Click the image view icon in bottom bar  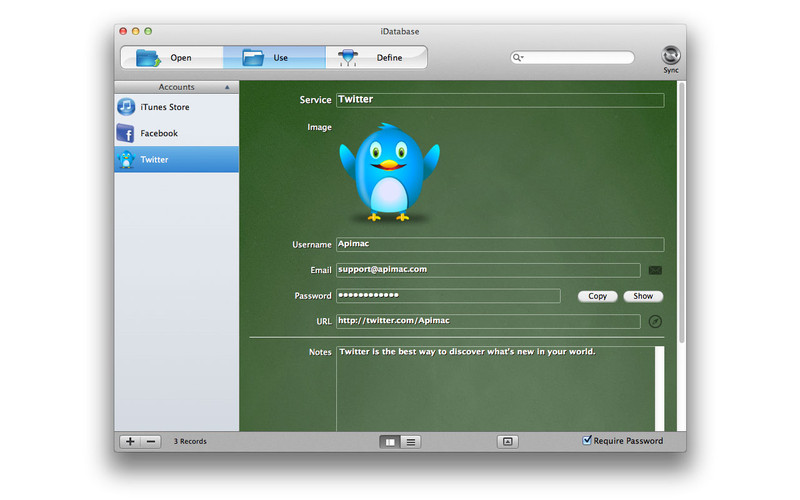pos(508,442)
